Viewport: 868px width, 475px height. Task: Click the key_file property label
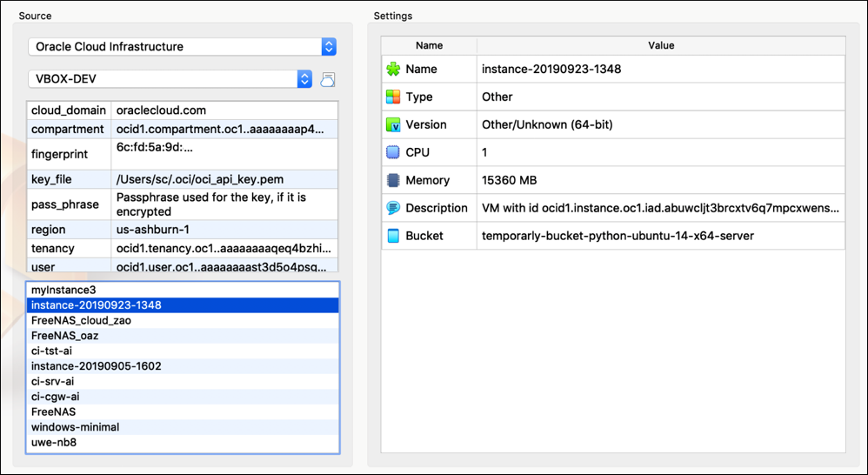coord(69,179)
